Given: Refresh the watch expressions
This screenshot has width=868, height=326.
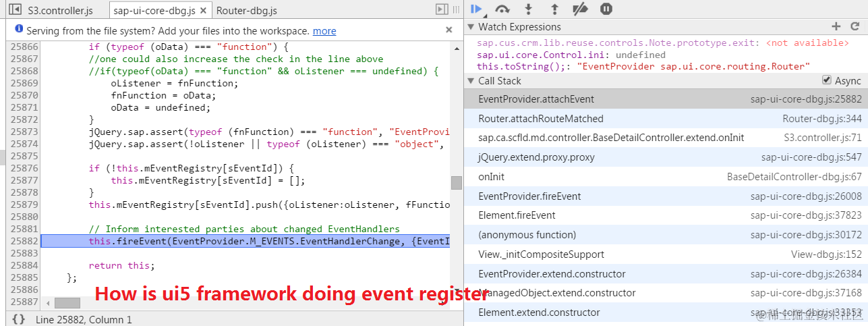Looking at the screenshot, I should [x=855, y=26].
